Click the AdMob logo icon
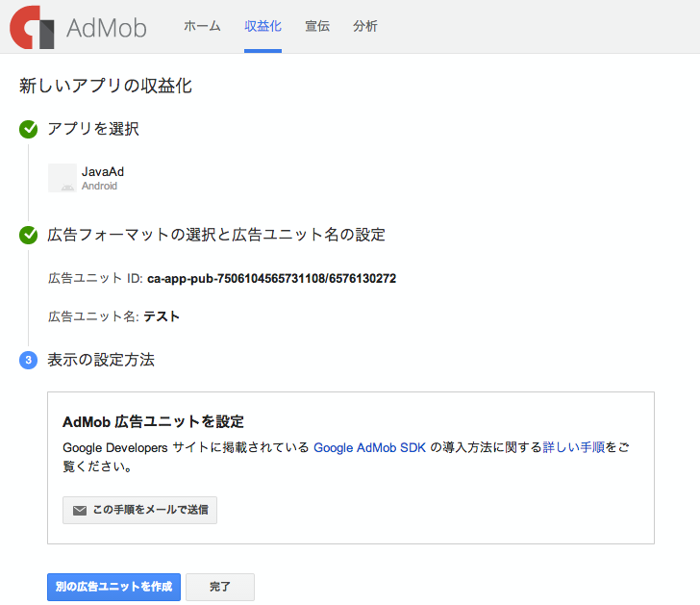The image size is (700, 605). pos(32,27)
